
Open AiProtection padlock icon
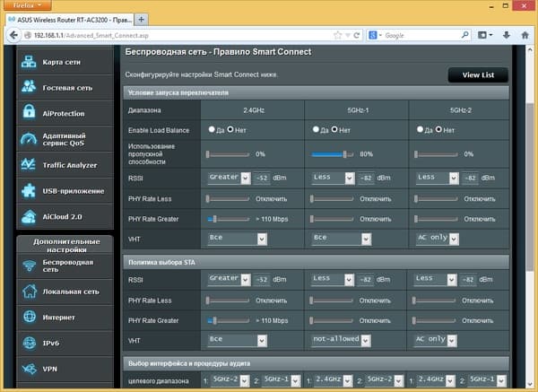click(x=29, y=112)
